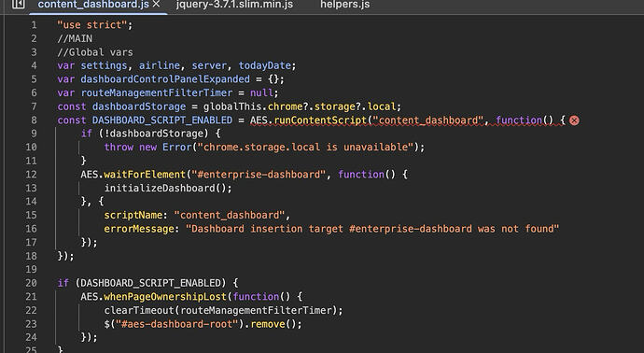
Task: Click "chrome.storage.local is unavailable" string
Action: pos(305,148)
